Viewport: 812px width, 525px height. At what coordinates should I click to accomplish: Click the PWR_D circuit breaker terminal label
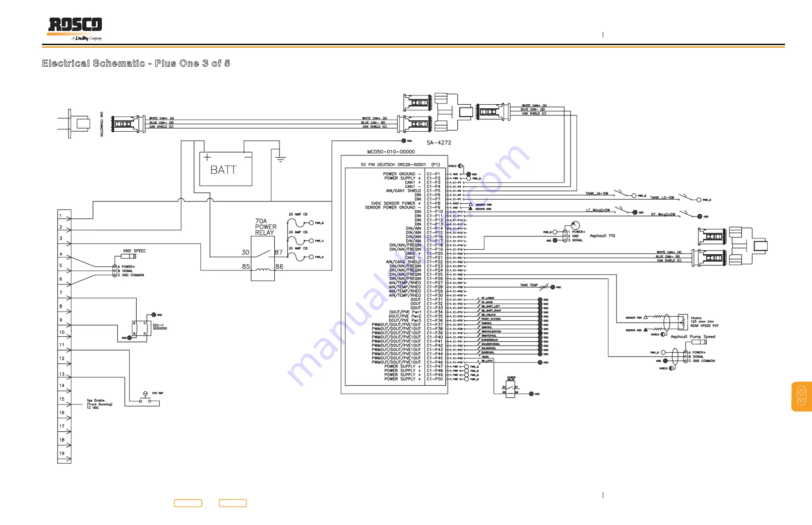coord(319,257)
